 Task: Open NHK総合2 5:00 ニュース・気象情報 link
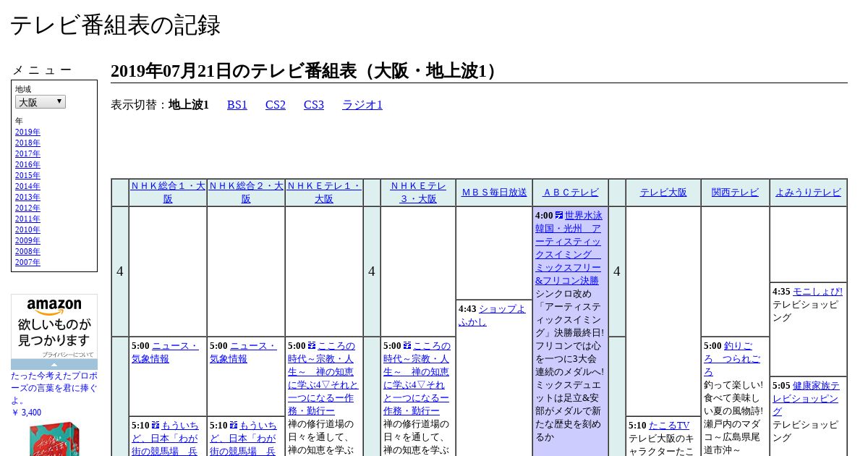[x=243, y=352]
